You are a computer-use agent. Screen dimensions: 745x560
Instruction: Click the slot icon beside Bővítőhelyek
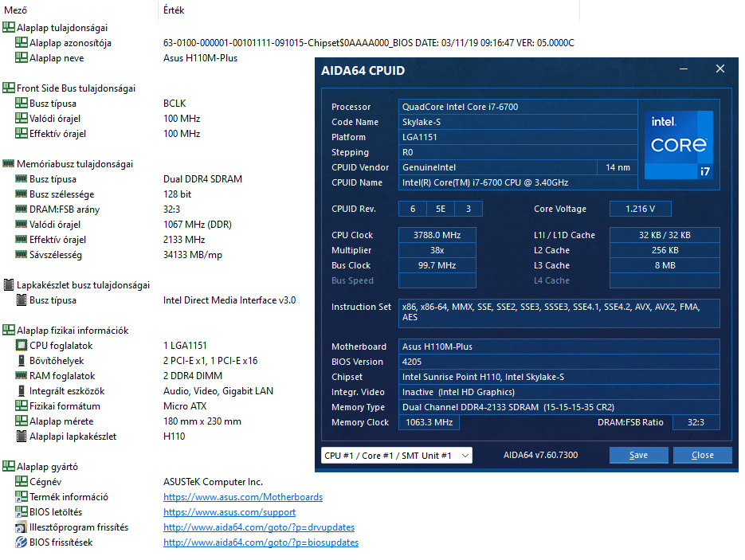pyautogui.click(x=22, y=360)
